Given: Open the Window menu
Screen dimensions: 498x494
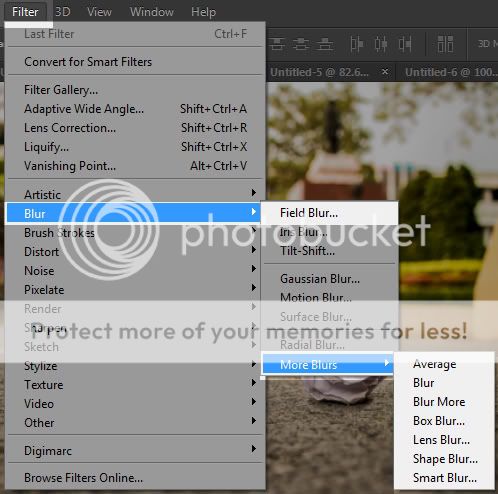Looking at the screenshot, I should 152,12.
